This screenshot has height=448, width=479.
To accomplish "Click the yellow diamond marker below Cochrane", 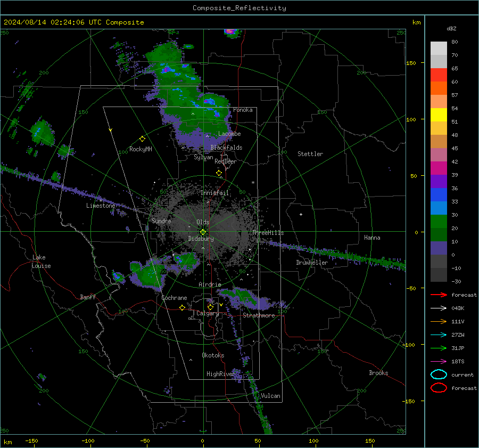I will pyautogui.click(x=182, y=307).
